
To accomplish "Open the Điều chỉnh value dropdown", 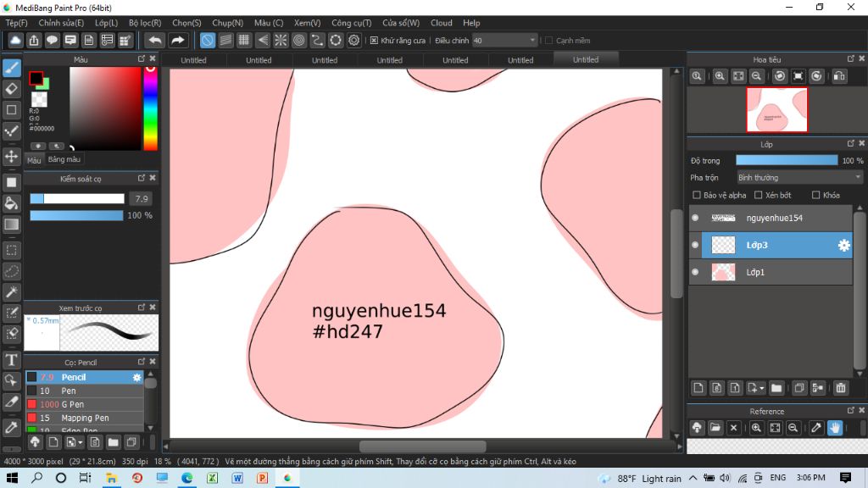I will coord(505,41).
